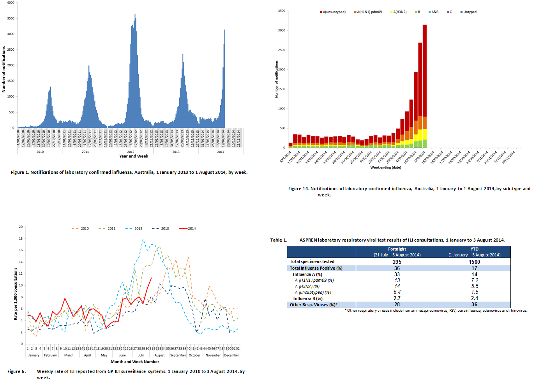Select the 'A (unsubtyped) (%)' row label
This screenshot has height=392, width=535.
click(x=313, y=292)
